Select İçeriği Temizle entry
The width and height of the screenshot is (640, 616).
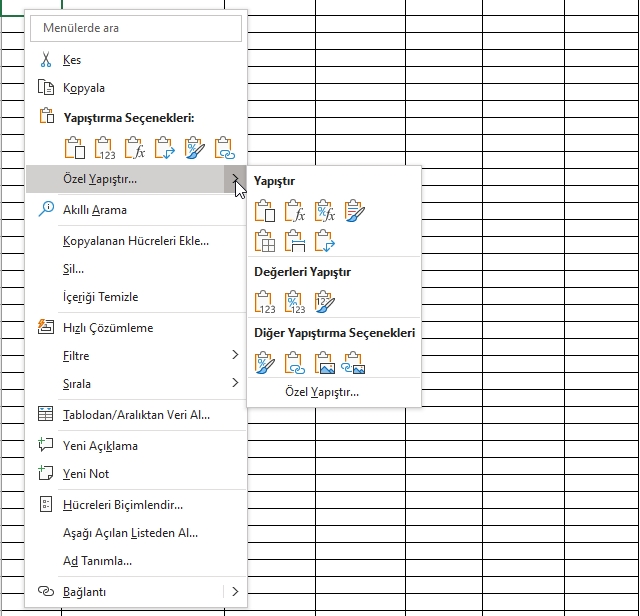136,297
